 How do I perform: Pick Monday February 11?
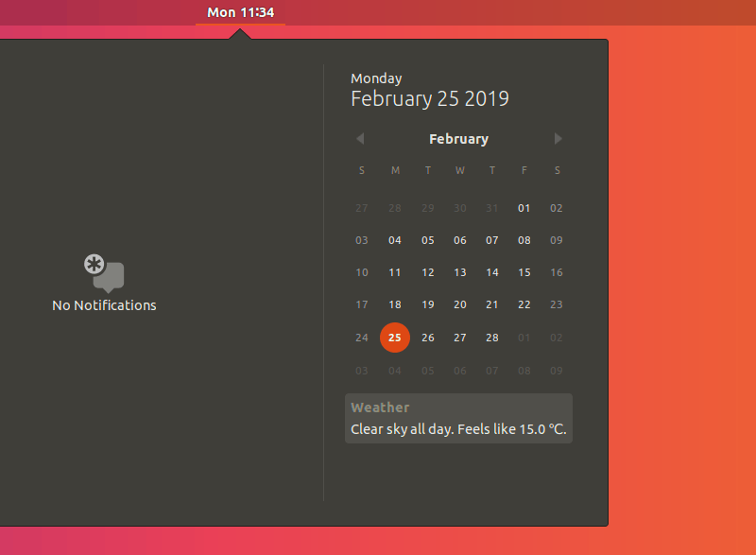394,272
